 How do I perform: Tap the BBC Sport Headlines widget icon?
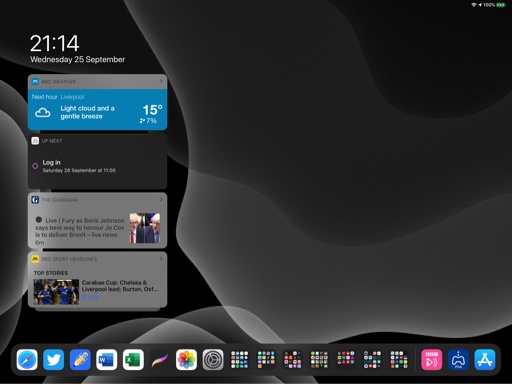pyautogui.click(x=35, y=259)
